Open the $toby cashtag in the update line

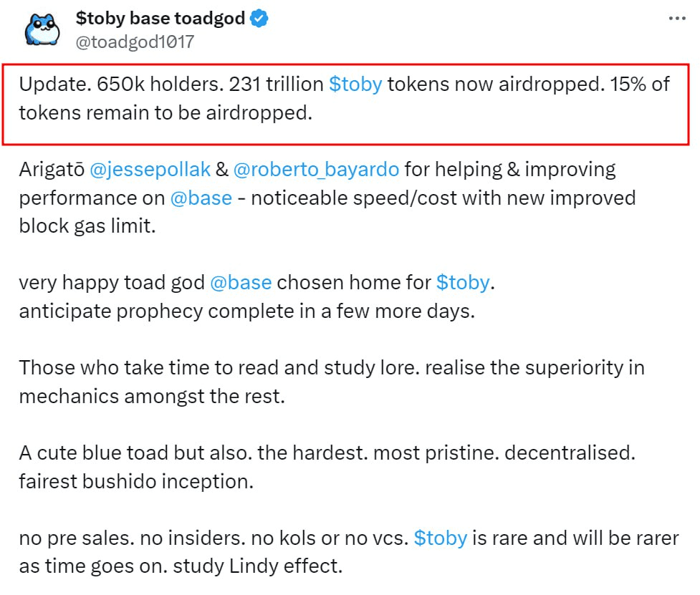point(355,84)
